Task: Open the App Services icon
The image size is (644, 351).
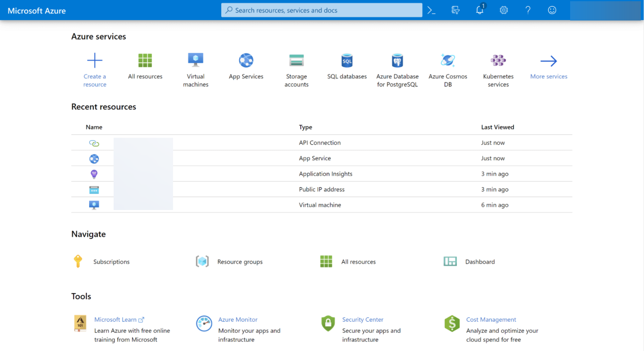Action: click(x=246, y=60)
